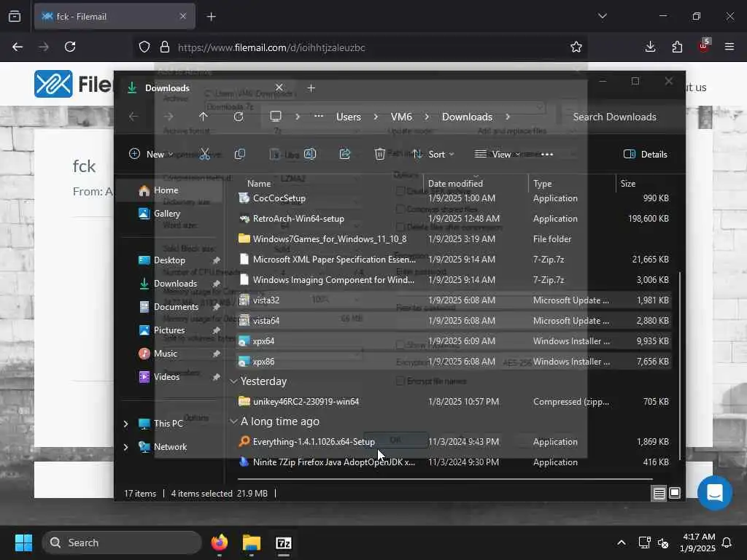The width and height of the screenshot is (747, 560).
Task: Open the View dropdown menu
Action: [498, 155]
